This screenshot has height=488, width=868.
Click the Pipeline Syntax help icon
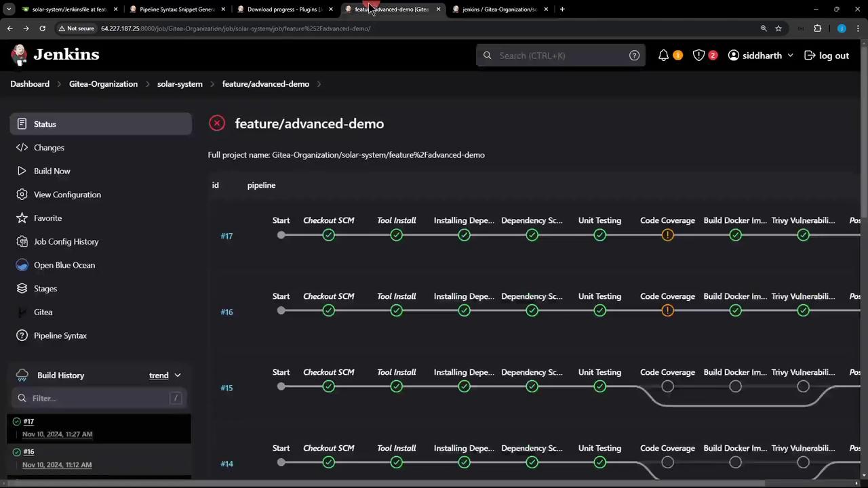(x=22, y=335)
